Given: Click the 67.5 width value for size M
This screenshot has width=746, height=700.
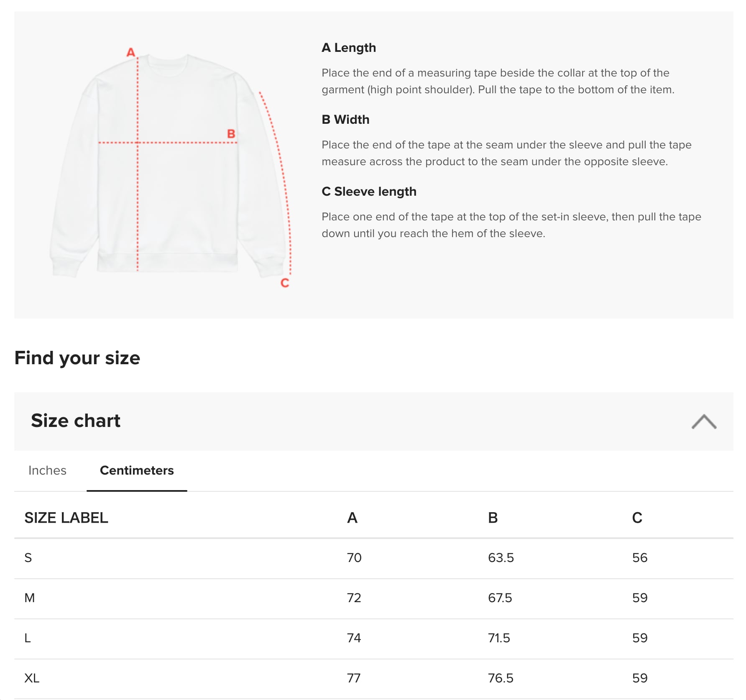Looking at the screenshot, I should (500, 598).
